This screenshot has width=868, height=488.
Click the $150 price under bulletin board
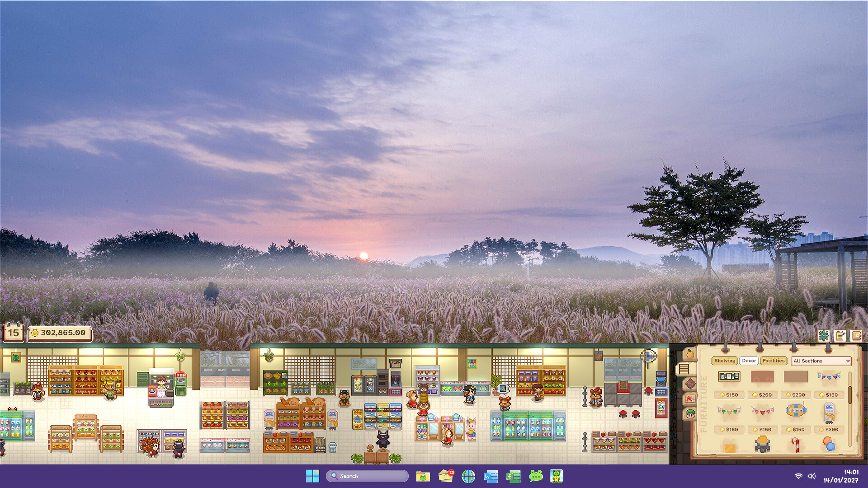coord(729,395)
